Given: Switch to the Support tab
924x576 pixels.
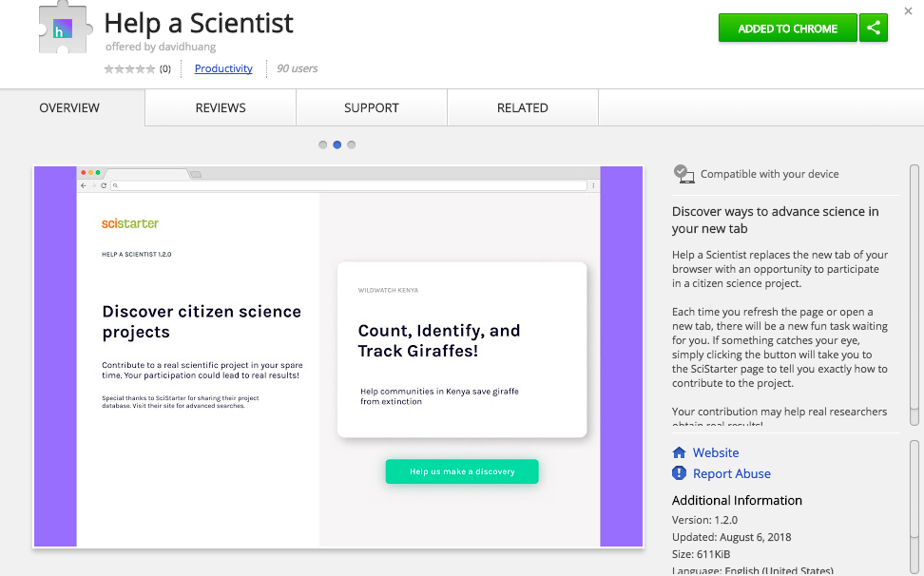Looking at the screenshot, I should point(372,107).
